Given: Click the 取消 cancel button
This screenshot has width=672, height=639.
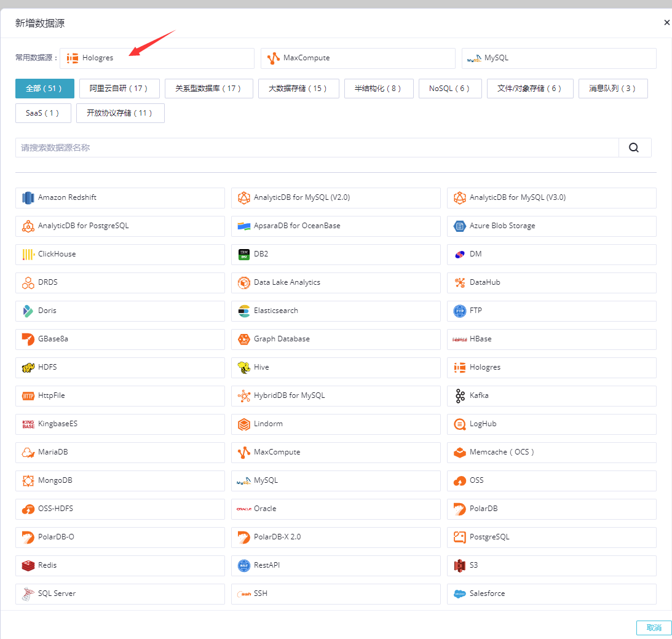Looking at the screenshot, I should tap(654, 628).
